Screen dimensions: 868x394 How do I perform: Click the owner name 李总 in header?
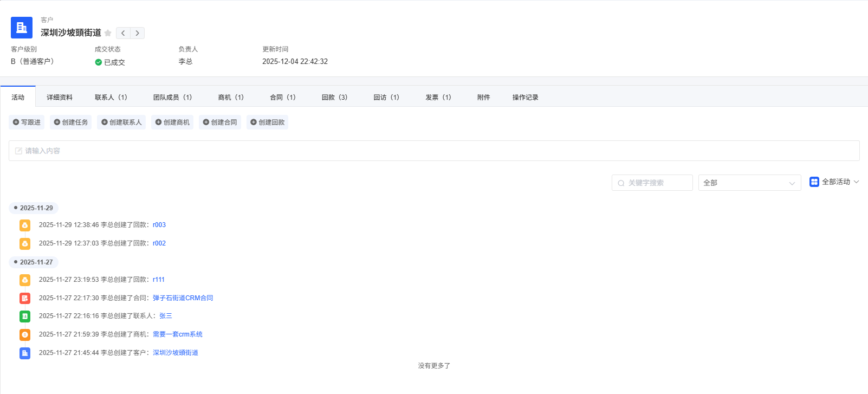coord(186,62)
